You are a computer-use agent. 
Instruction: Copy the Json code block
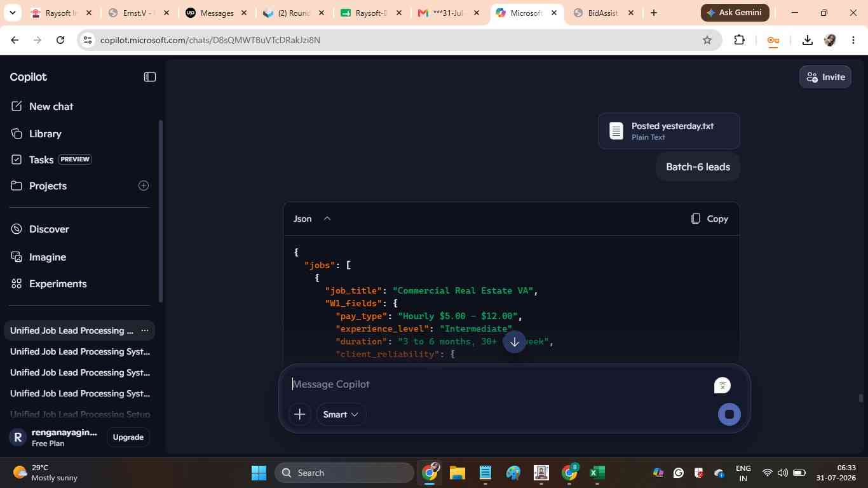(710, 219)
